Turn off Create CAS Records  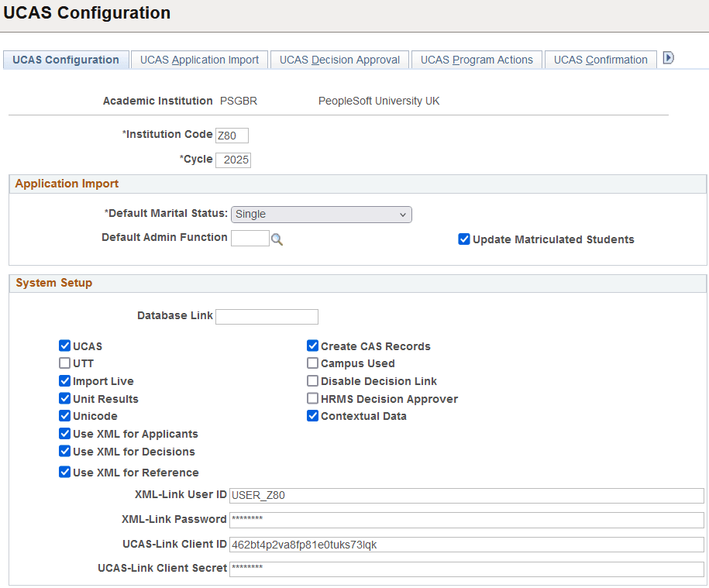tap(312, 346)
